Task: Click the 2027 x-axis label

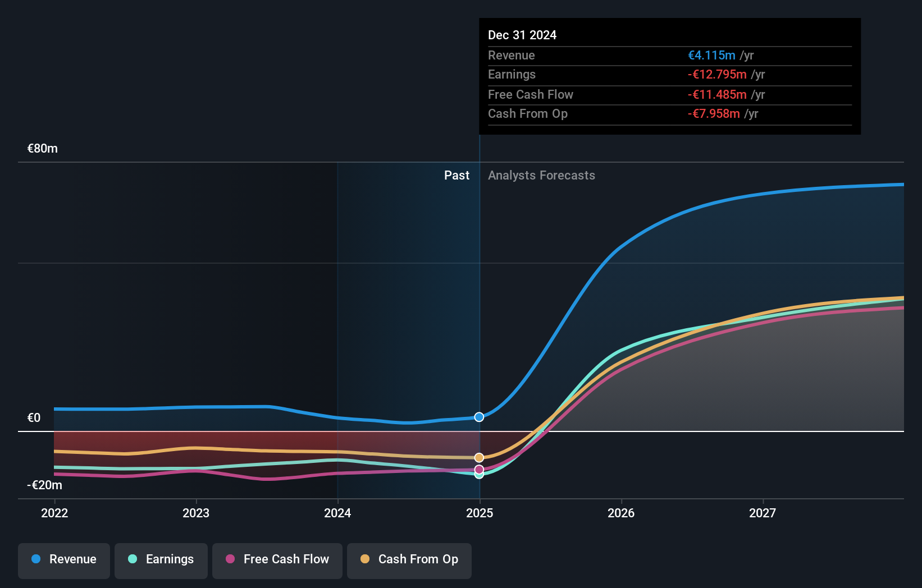Action: (763, 513)
